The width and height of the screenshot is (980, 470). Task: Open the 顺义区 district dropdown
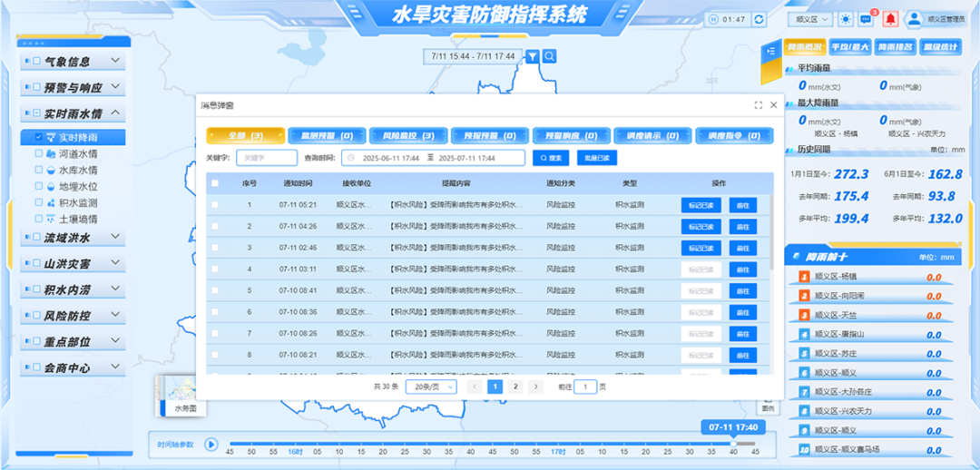810,19
